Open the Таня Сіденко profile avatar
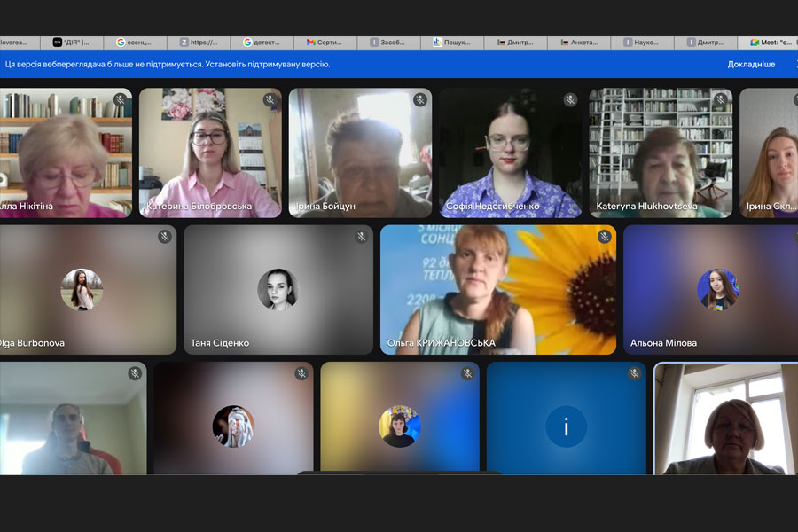 (278, 290)
